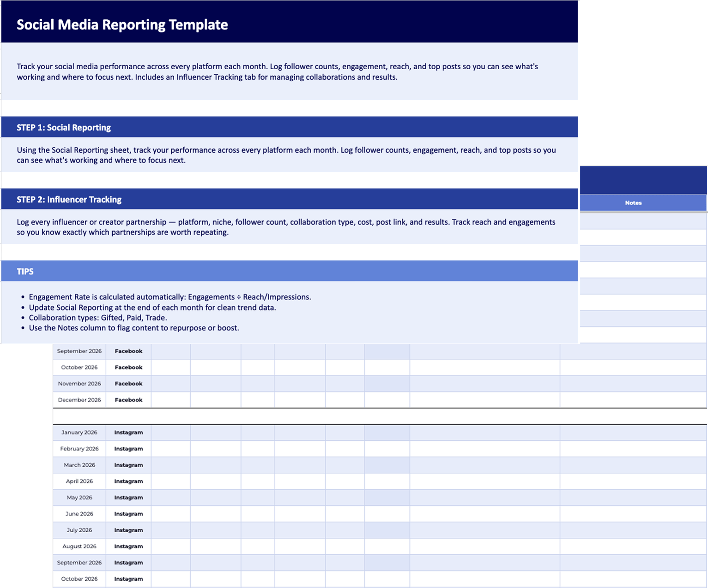Select the September 2026 Facebook date cell

(79, 351)
